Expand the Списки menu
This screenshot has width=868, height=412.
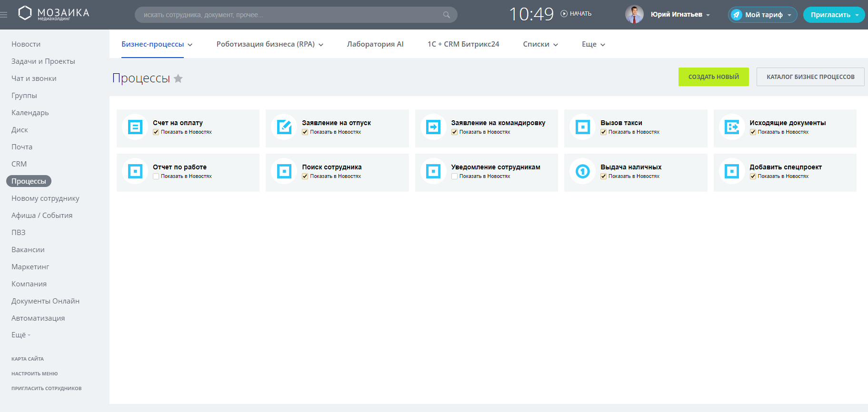(x=540, y=44)
